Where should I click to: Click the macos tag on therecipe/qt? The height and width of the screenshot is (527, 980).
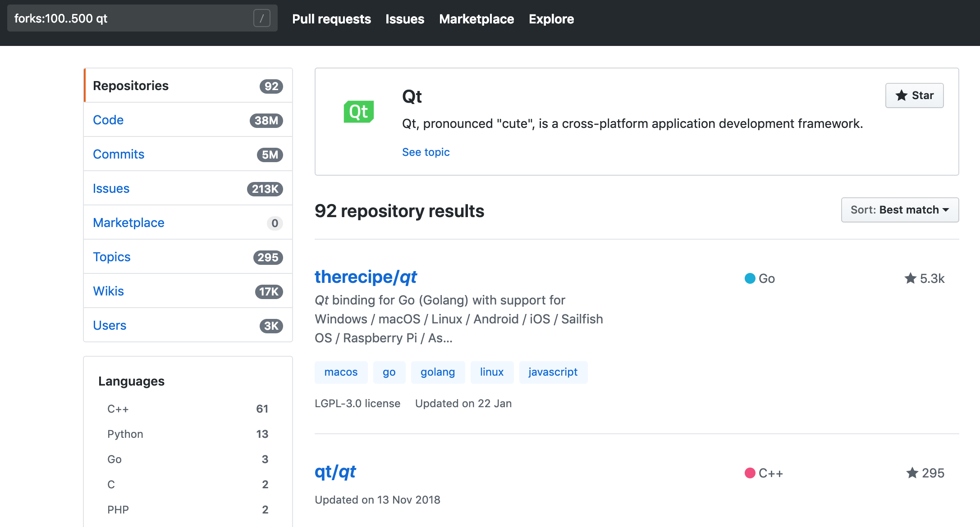point(340,371)
